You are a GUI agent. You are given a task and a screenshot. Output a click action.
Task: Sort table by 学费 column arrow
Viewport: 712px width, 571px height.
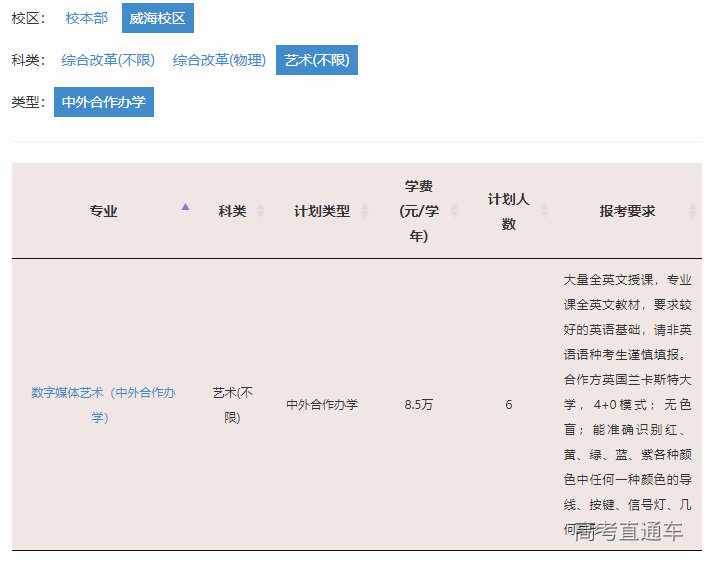pyautogui.click(x=455, y=210)
